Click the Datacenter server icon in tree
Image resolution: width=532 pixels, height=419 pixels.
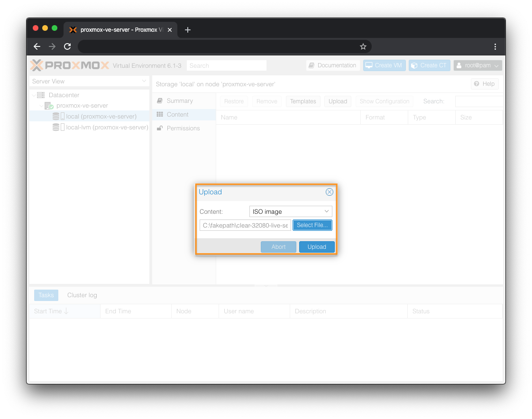[x=41, y=95]
